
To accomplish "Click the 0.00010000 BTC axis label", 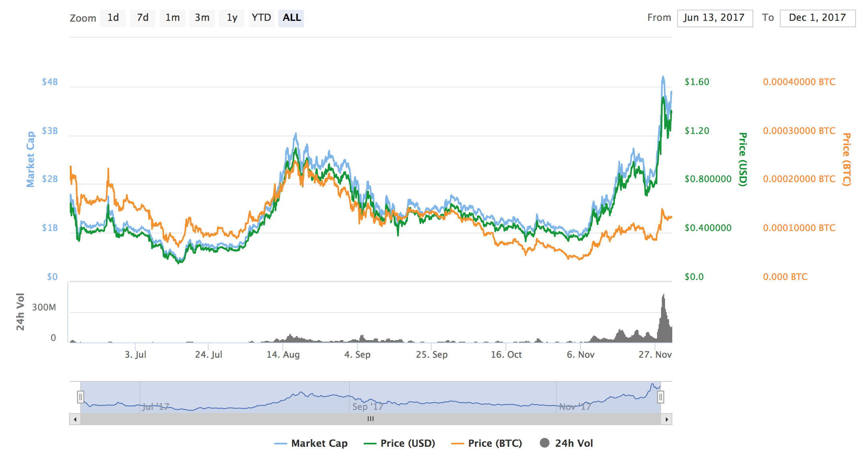I will pos(799,228).
